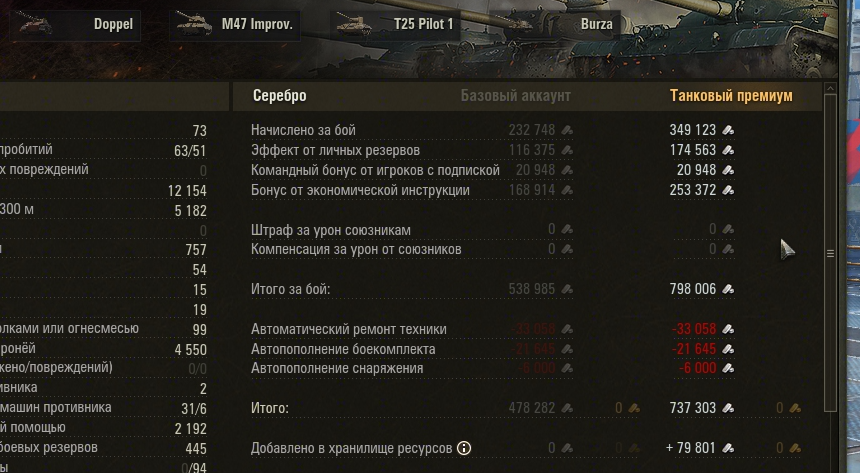Click gold icon in premium Итого row
The image size is (860, 473).
coord(795,409)
